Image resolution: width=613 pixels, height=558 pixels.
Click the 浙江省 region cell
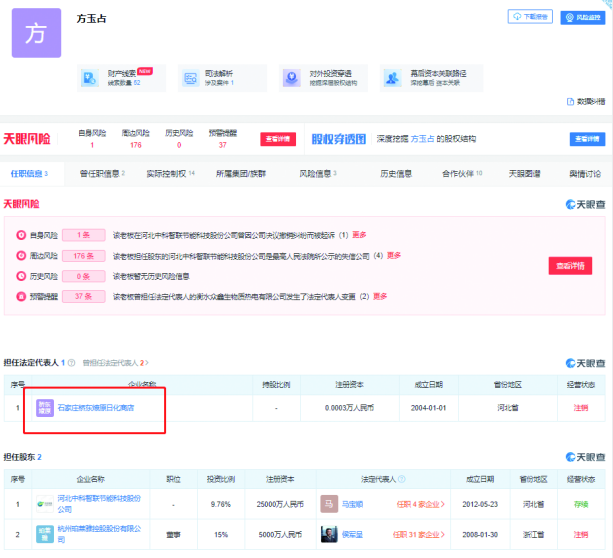tap(533, 535)
